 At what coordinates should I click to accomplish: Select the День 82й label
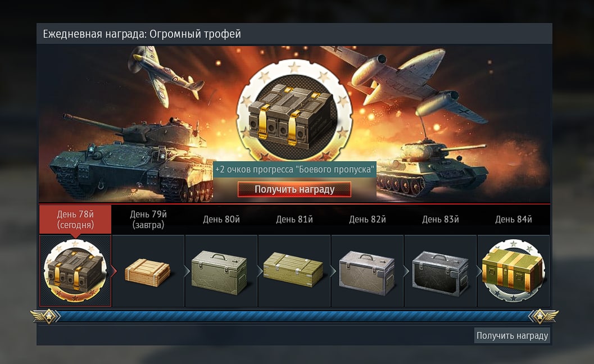click(368, 219)
